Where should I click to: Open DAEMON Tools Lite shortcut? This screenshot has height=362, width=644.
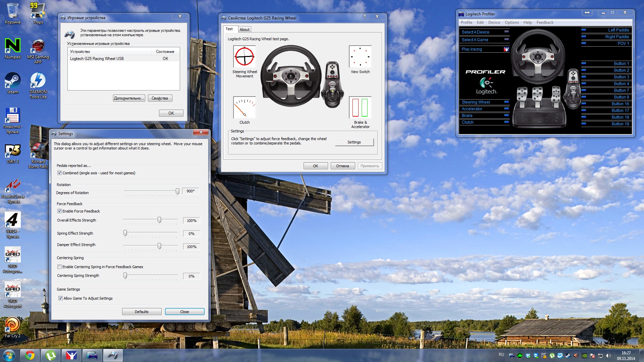[38, 85]
